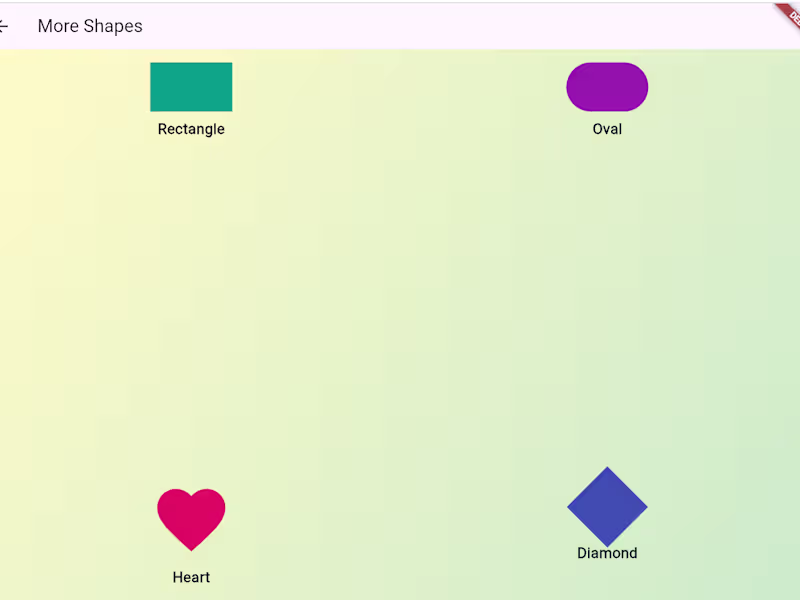The image size is (800, 600).
Task: Click the gradient background area
Action: pyautogui.click(x=400, y=300)
